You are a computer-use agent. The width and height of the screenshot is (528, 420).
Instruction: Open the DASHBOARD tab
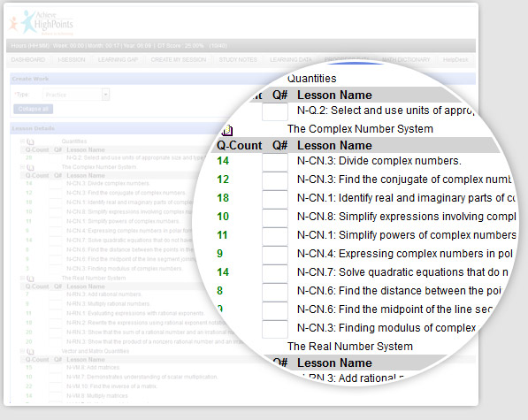click(28, 59)
